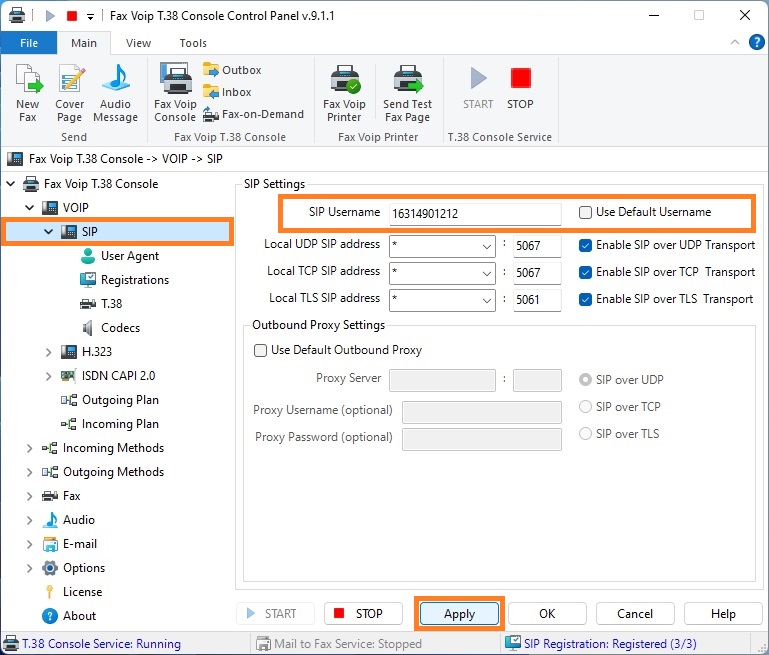The width and height of the screenshot is (769, 655).
Task: Collapse the SIP tree node
Action: [49, 232]
